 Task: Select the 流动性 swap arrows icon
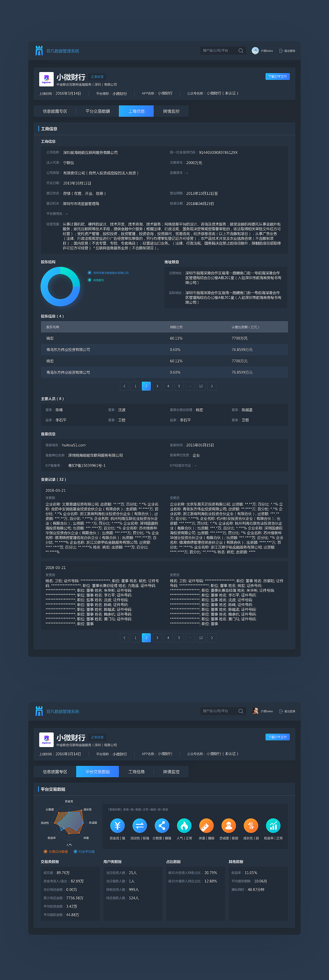[x=139, y=826]
